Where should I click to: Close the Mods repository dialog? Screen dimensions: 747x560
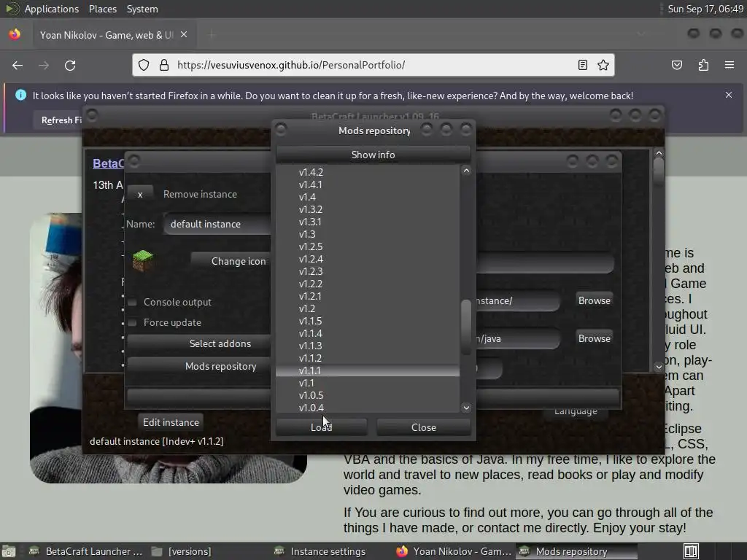[424, 427]
